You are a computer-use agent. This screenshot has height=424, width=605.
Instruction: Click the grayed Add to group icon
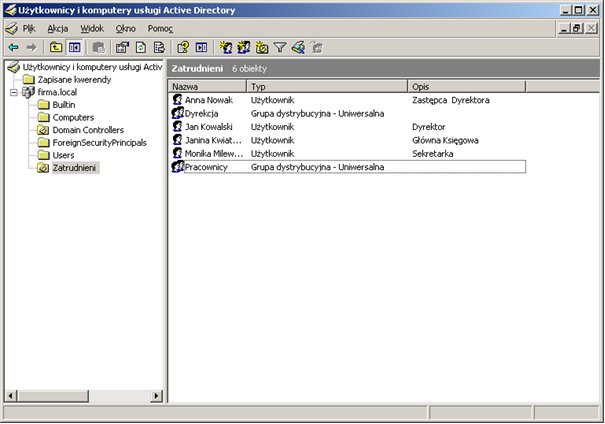[317, 47]
